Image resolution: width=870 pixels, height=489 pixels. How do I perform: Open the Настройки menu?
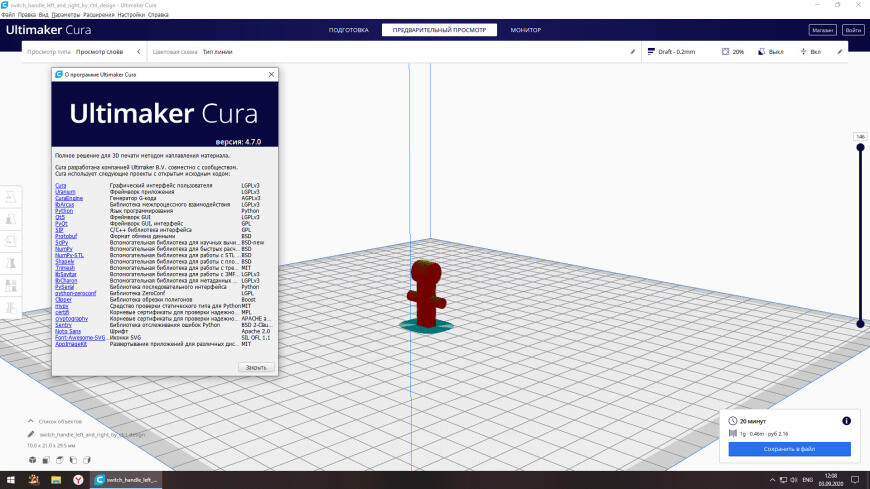click(x=131, y=15)
